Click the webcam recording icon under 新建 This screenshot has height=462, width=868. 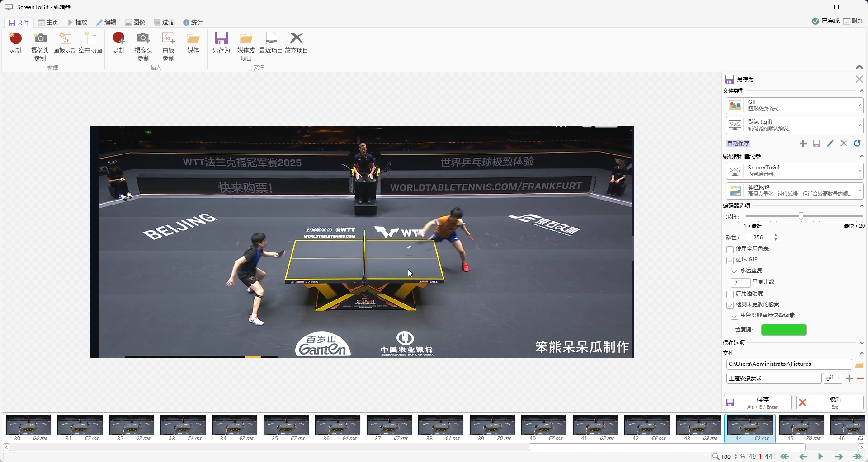point(40,39)
